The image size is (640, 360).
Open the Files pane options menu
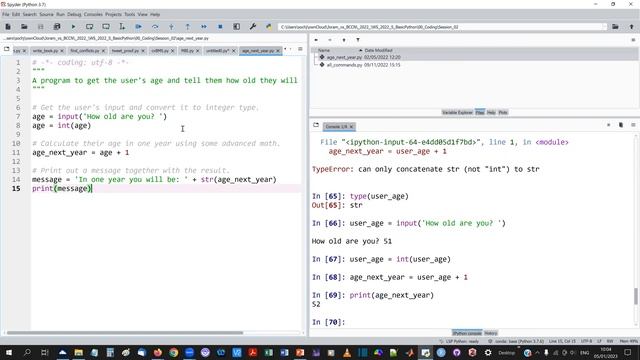(633, 40)
